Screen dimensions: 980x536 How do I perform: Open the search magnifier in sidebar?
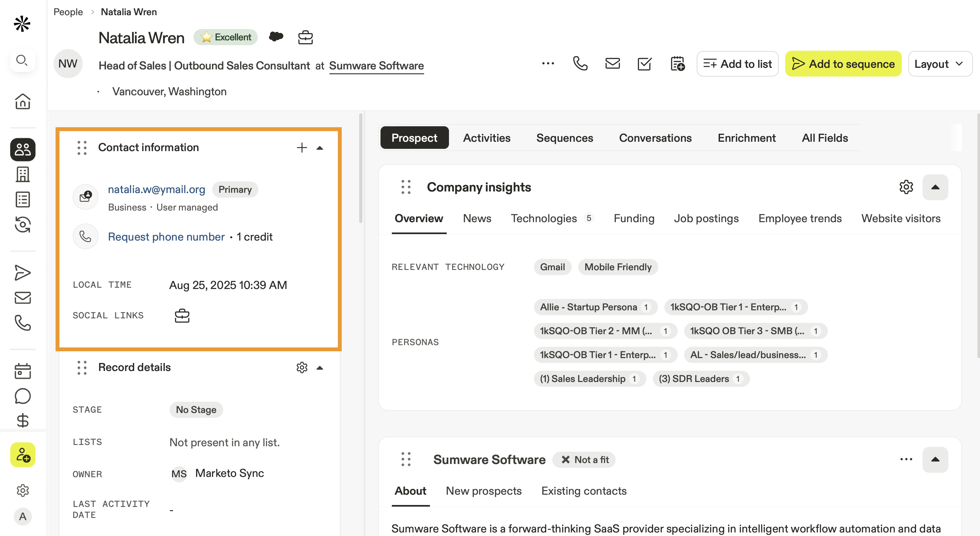tap(22, 60)
